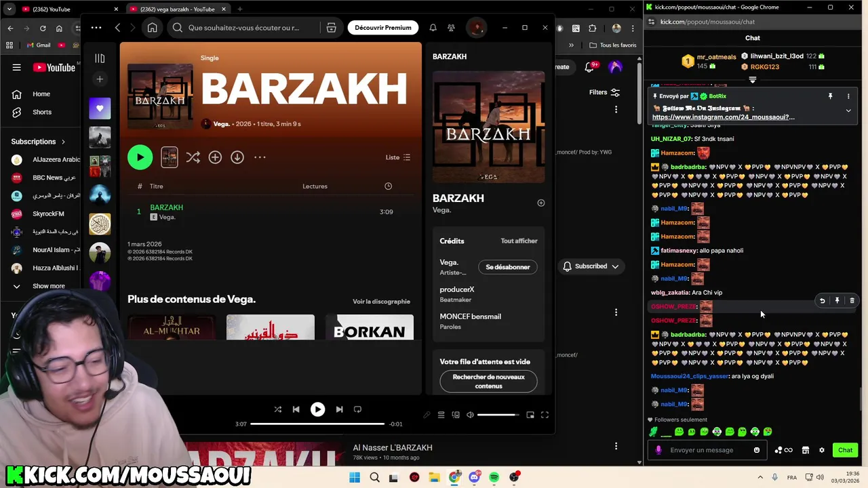
Task: Open Spotify's three-dot app menu
Action: tap(96, 28)
